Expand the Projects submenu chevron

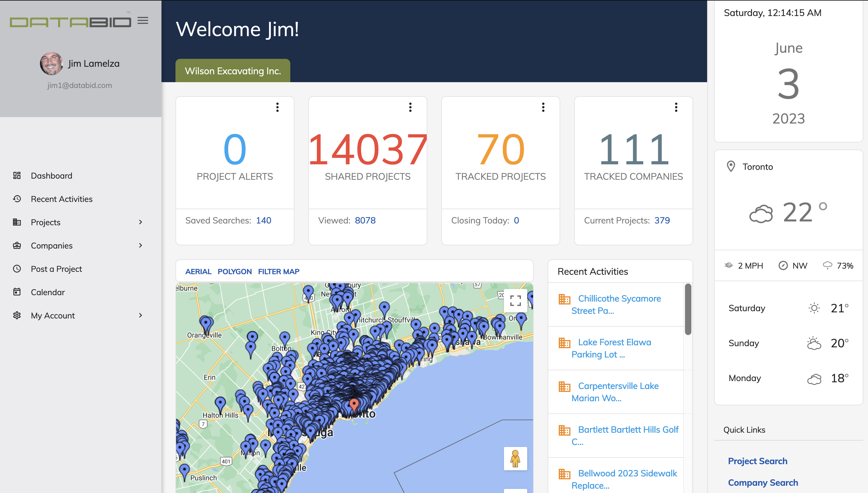pyautogui.click(x=140, y=222)
